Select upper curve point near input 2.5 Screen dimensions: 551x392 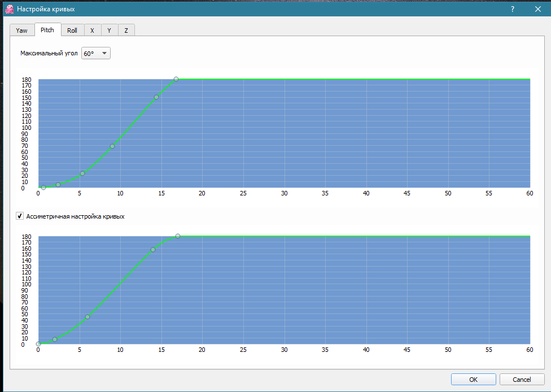click(x=58, y=185)
